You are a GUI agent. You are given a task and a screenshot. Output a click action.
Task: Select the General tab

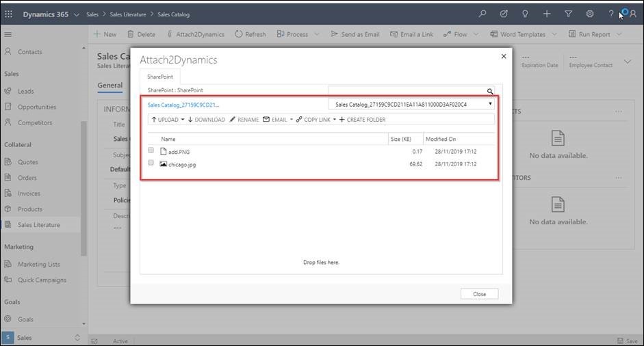pos(110,85)
